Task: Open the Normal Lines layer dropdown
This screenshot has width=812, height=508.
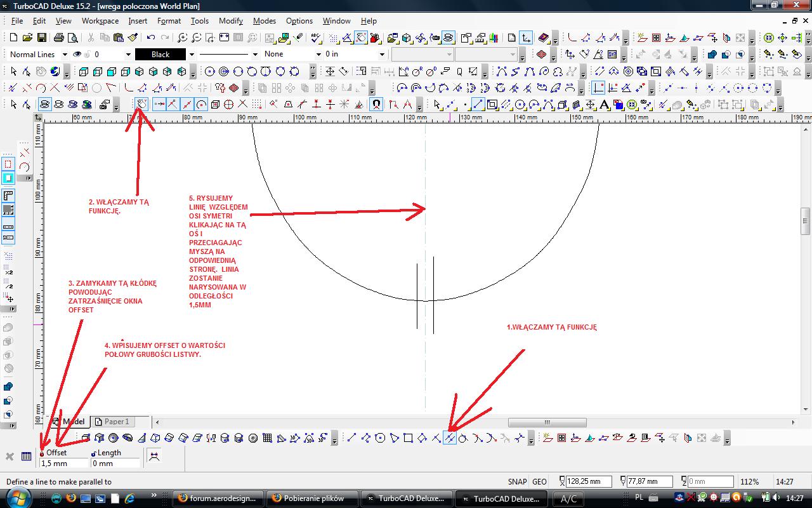Action: [x=65, y=55]
